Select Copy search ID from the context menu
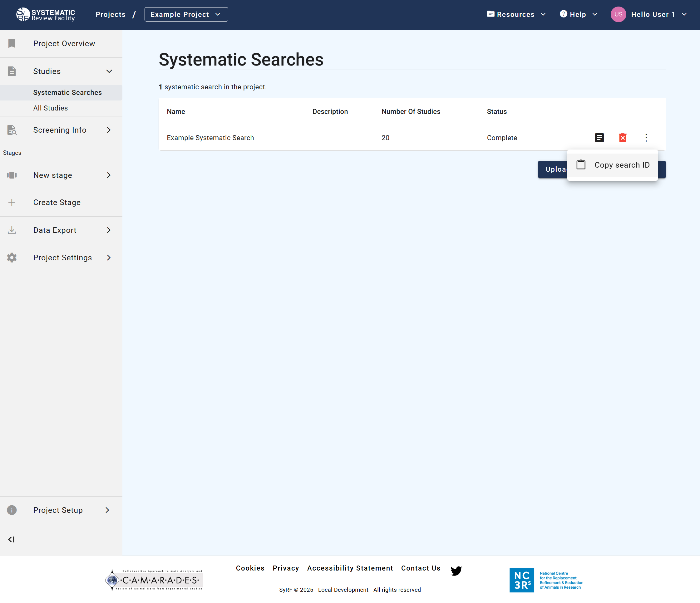 pyautogui.click(x=622, y=165)
